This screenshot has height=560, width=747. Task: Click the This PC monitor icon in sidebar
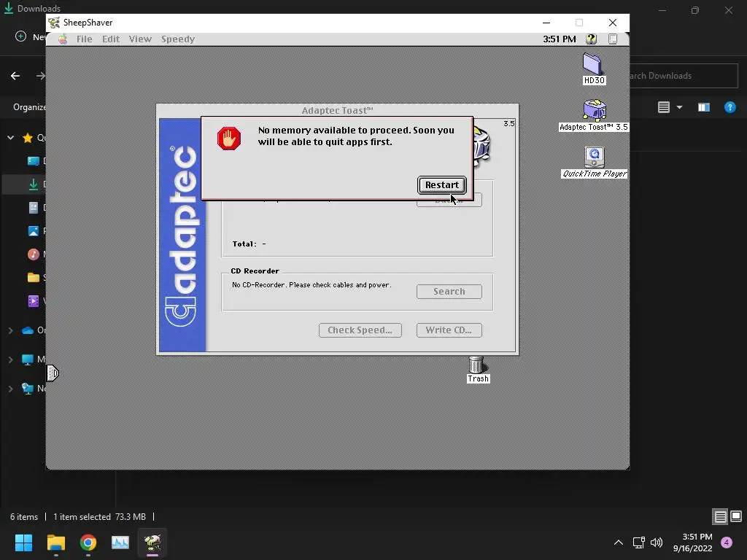[28, 359]
